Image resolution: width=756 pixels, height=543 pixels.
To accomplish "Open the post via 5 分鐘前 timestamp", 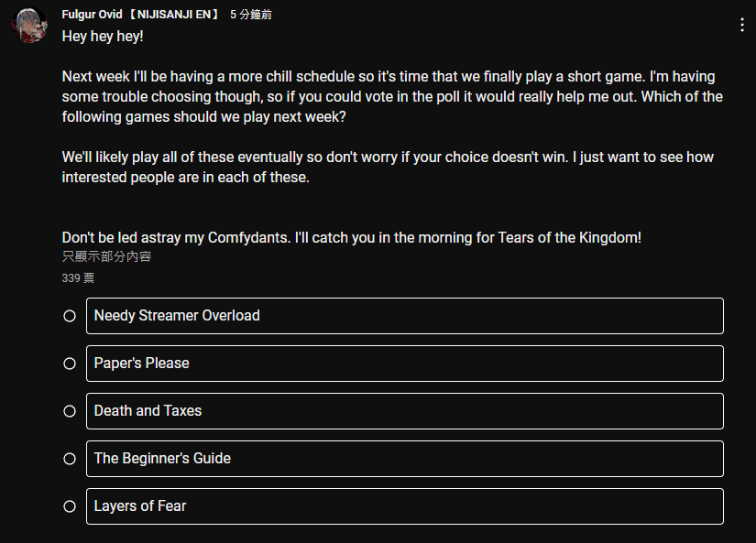I will pyautogui.click(x=251, y=15).
